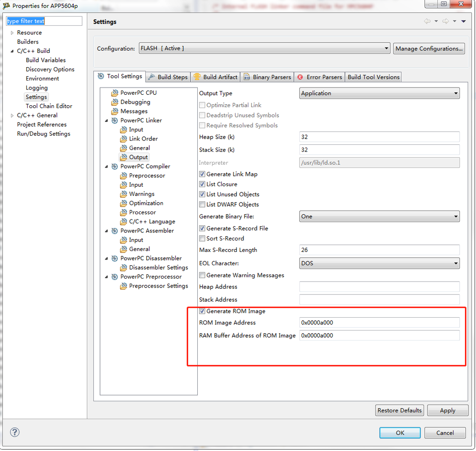Image resolution: width=476 pixels, height=451 pixels.
Task: Expand the C/C++ General tree node
Action: click(12, 116)
